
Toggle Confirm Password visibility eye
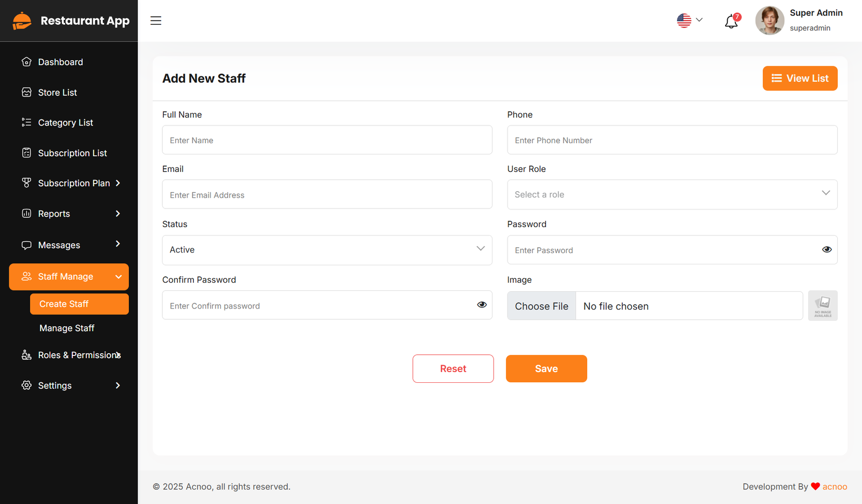pos(482,305)
